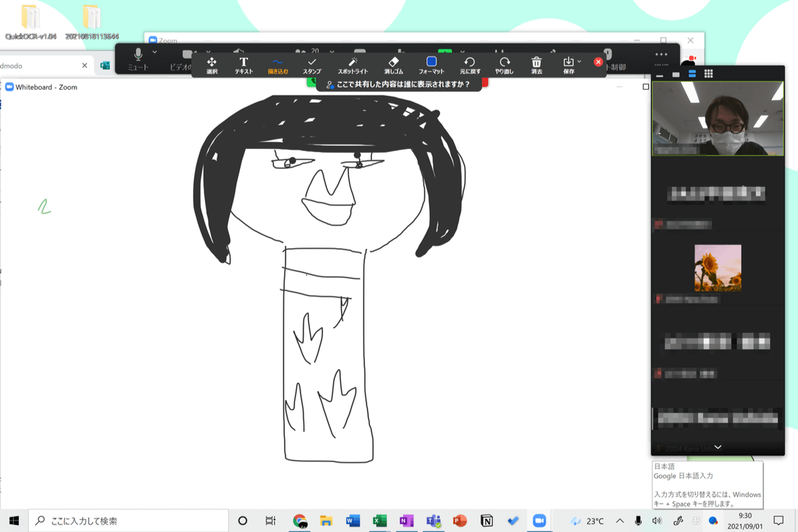Expand the 保存 save options arrow
The width and height of the screenshot is (798, 532).
coord(579,61)
